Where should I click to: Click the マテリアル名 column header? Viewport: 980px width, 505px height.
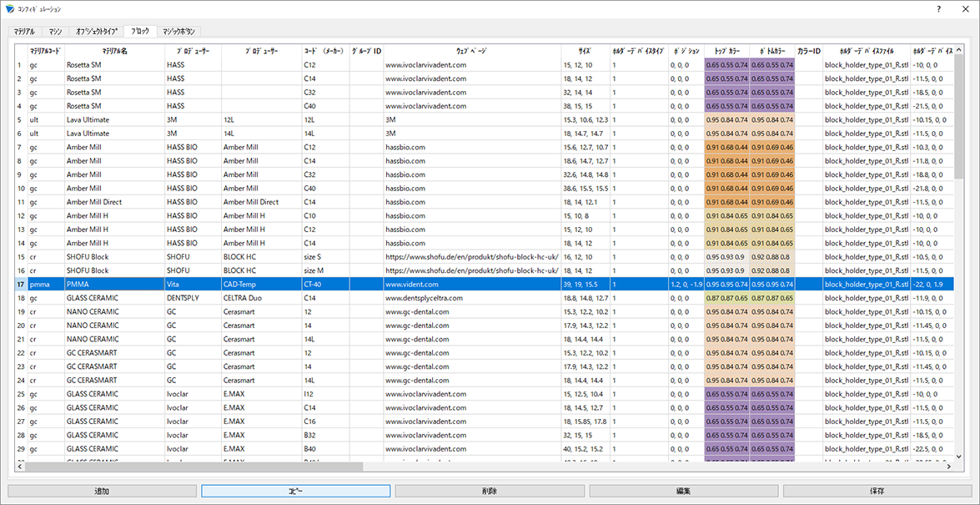(x=114, y=51)
